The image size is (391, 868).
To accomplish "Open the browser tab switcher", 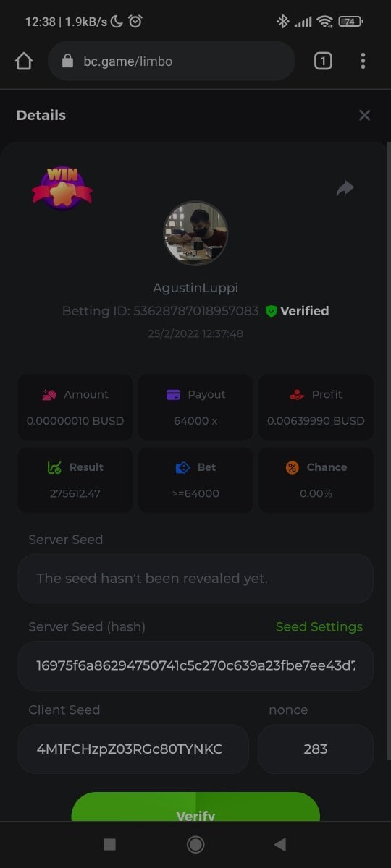I will [x=323, y=61].
